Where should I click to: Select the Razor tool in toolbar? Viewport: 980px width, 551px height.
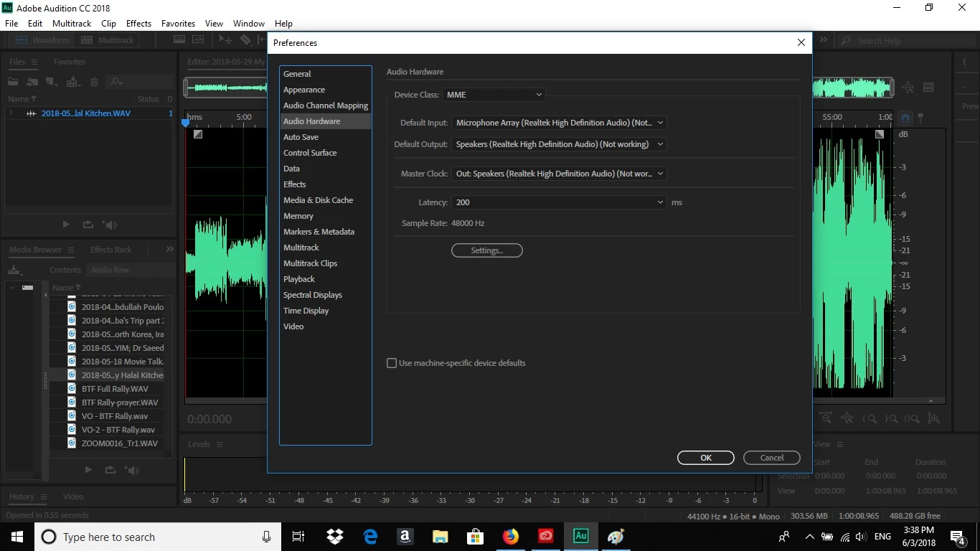(245, 40)
